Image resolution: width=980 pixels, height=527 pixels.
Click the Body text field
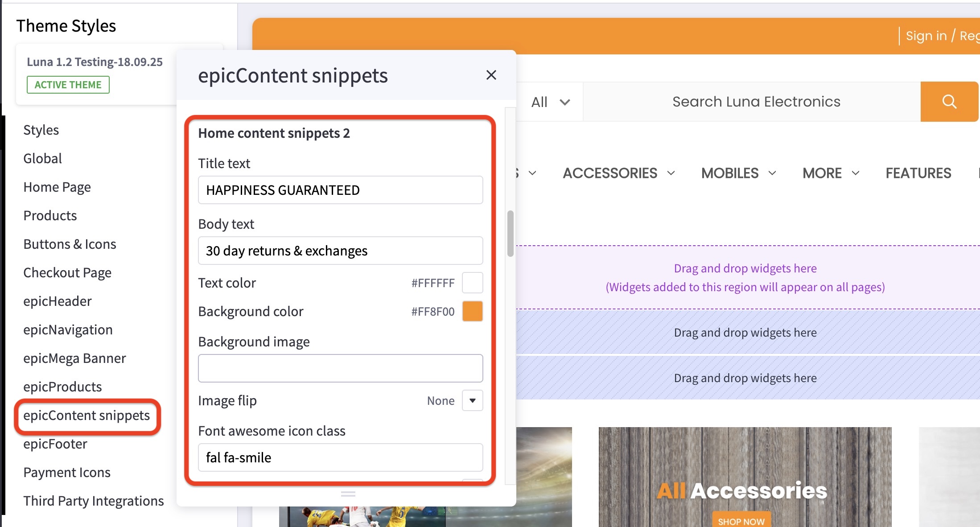[340, 251]
